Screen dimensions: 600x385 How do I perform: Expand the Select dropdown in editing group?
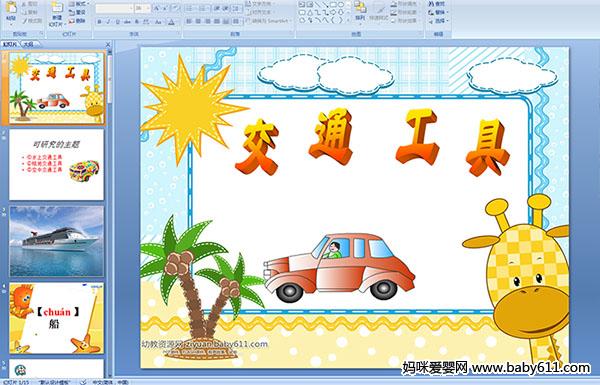[439, 21]
